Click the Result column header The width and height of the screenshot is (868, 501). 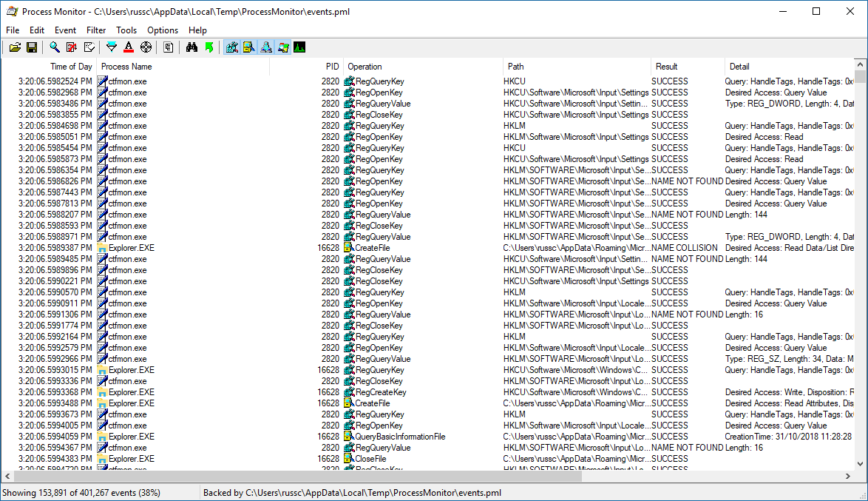[688, 67]
